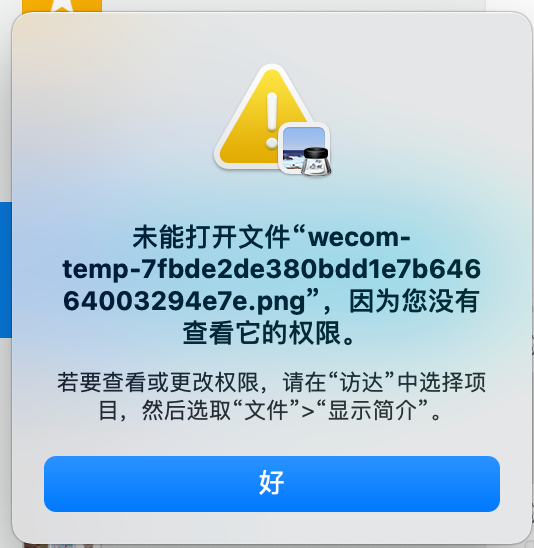Screen dimensions: 534x548
Task: Click the file name wecom-temp-7fbde2de380bdd1e7b646
Action: [272, 253]
